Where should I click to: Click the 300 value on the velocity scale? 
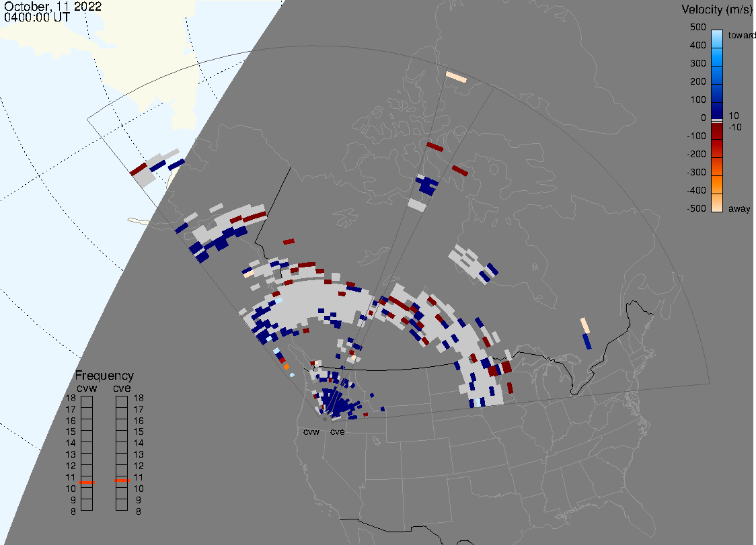tap(697, 64)
